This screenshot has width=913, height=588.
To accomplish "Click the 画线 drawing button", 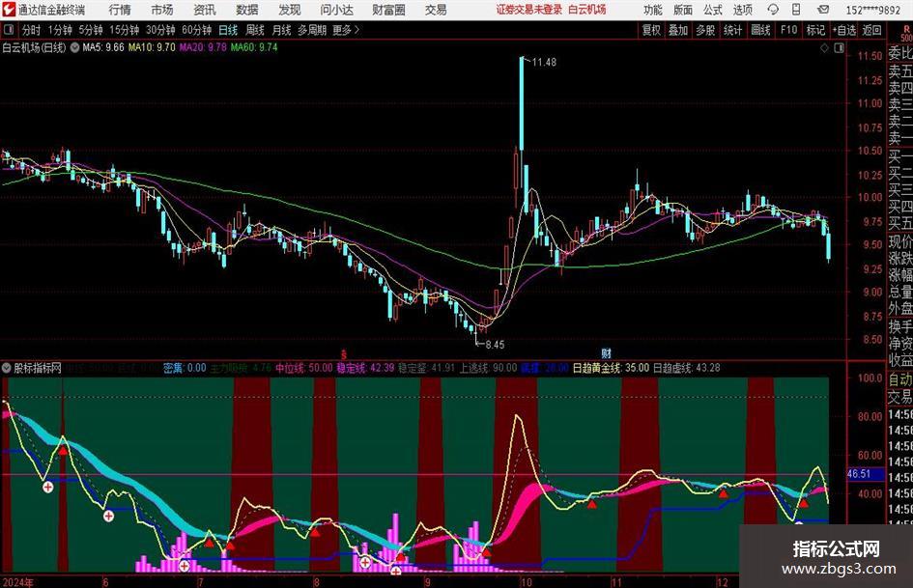I will coord(761,30).
